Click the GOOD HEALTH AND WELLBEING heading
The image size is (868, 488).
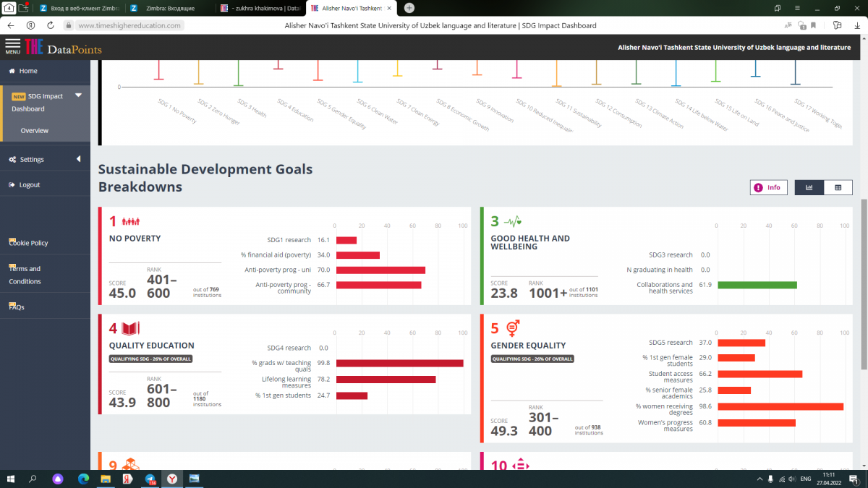coord(530,242)
